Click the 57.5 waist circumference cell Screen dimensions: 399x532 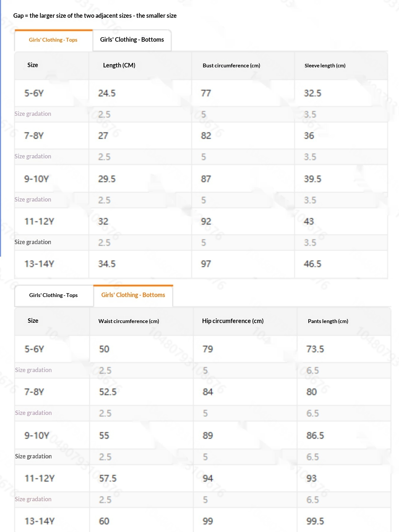click(108, 478)
